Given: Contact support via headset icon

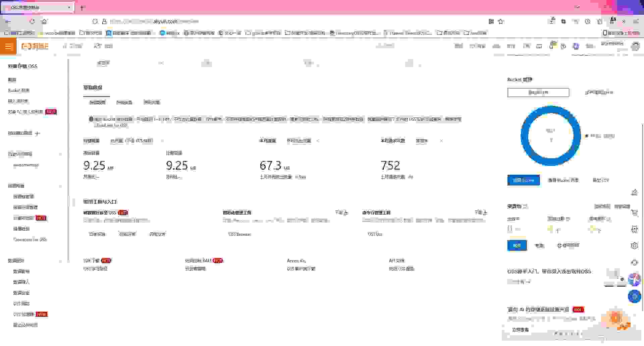Looking at the screenshot, I should (634, 263).
